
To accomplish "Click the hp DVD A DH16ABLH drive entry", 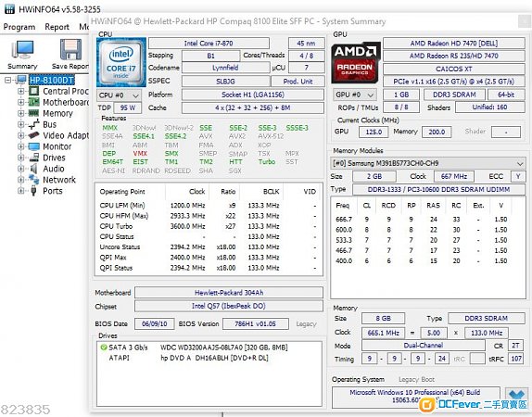I will (214, 358).
